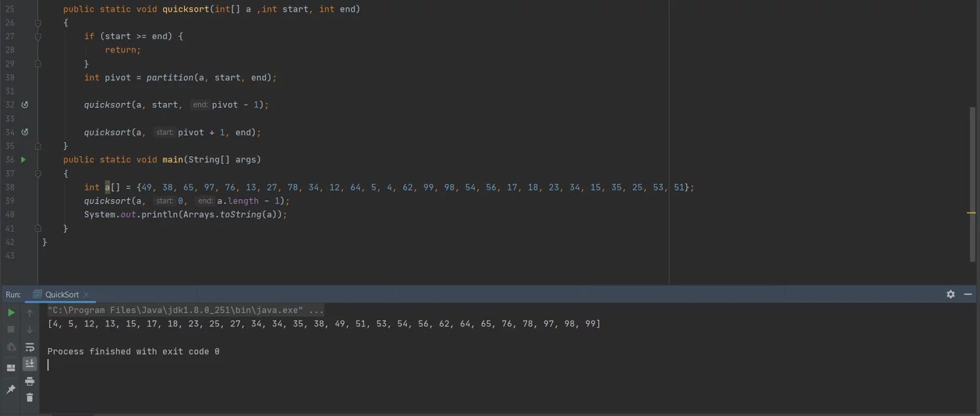The width and height of the screenshot is (980, 416).
Task: Click the value 51 at array end
Action: coord(679,187)
